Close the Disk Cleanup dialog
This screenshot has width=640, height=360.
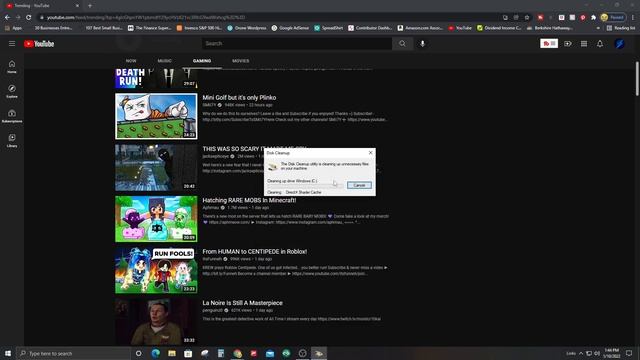[370, 153]
